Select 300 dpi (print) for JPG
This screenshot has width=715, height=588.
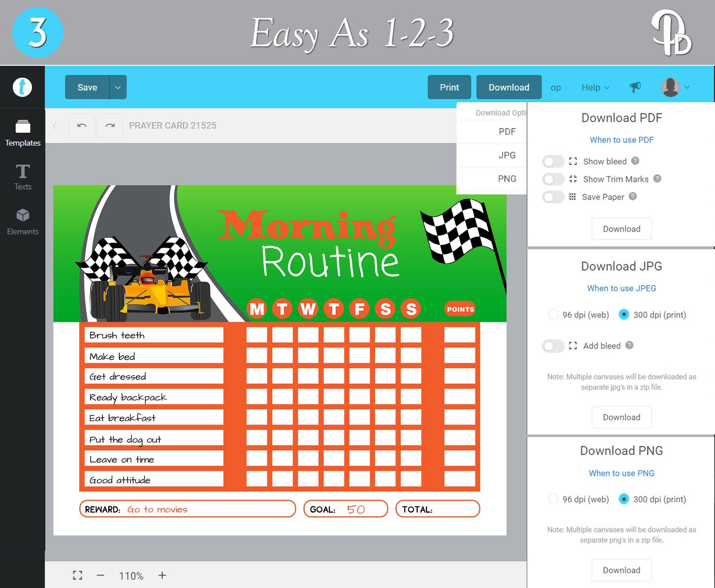pyautogui.click(x=624, y=314)
